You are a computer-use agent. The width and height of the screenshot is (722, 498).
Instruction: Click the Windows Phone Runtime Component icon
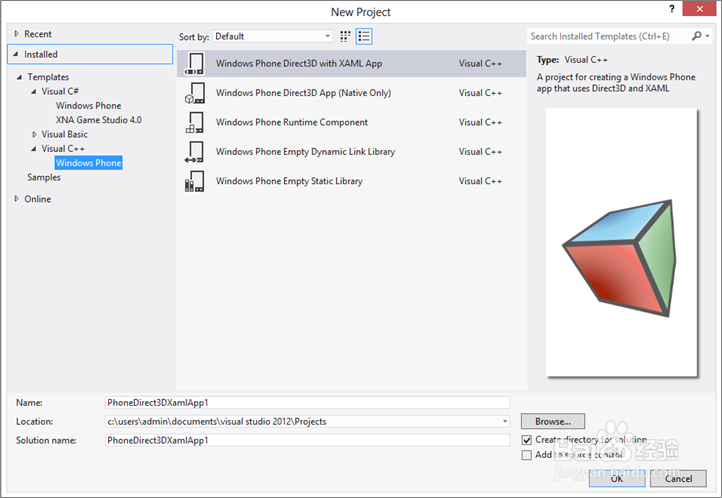(x=194, y=122)
